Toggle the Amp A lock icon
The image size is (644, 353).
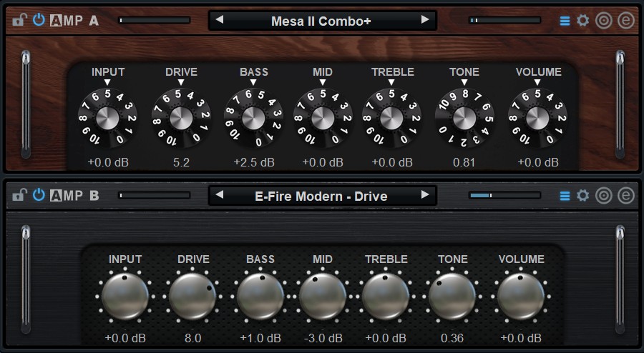tap(19, 20)
